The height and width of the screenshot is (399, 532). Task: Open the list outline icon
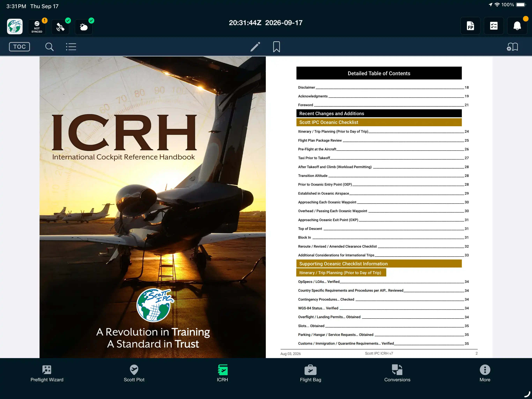click(x=71, y=47)
